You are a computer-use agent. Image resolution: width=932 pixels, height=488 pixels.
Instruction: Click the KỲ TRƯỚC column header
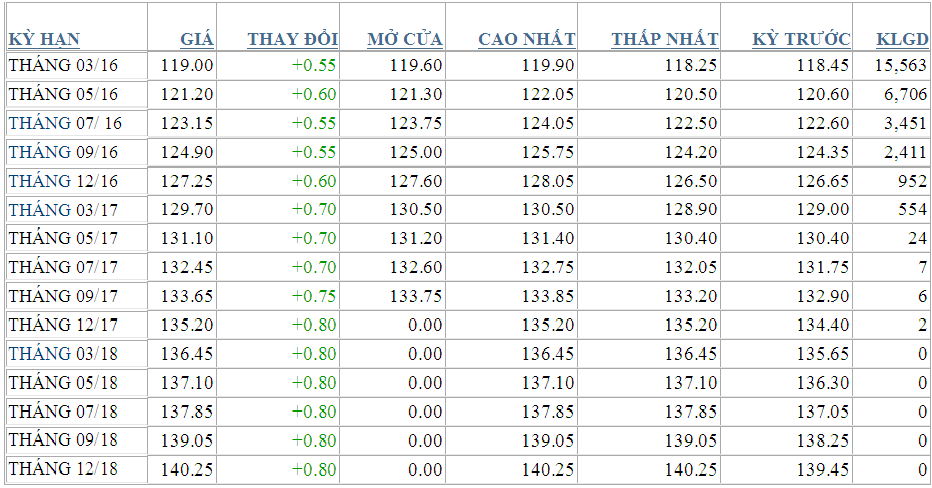coord(801,40)
